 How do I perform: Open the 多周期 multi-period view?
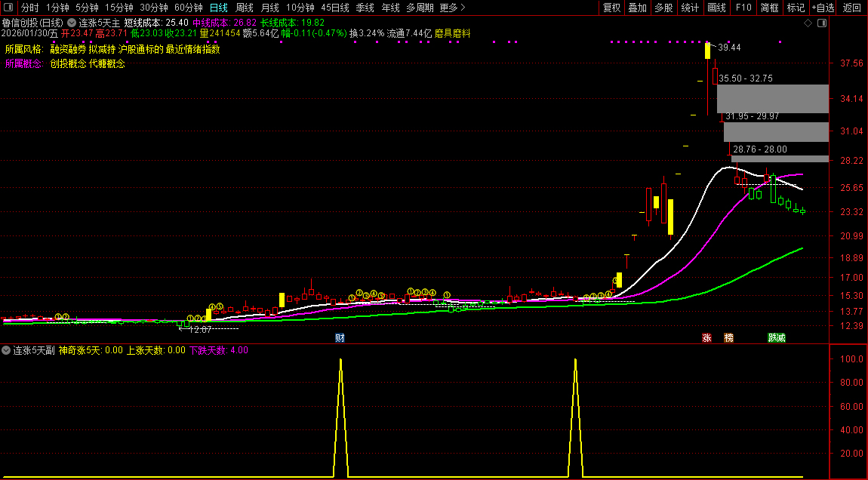420,8
